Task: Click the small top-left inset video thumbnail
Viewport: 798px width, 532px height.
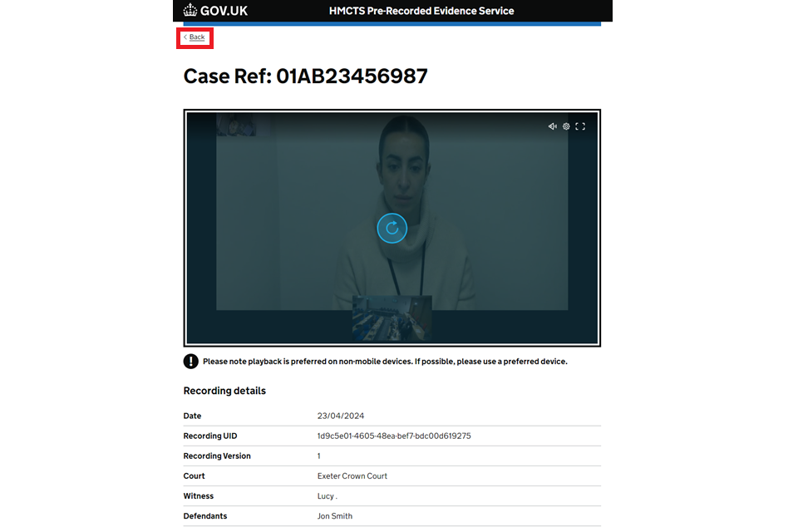Action: 236,125
